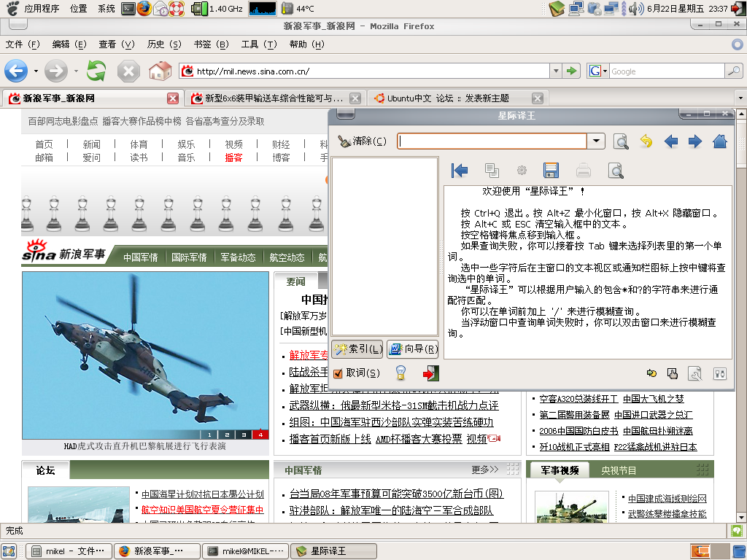Click the copy icon in StarDict definition toolbar
This screenshot has height=560, width=747.
point(492,170)
